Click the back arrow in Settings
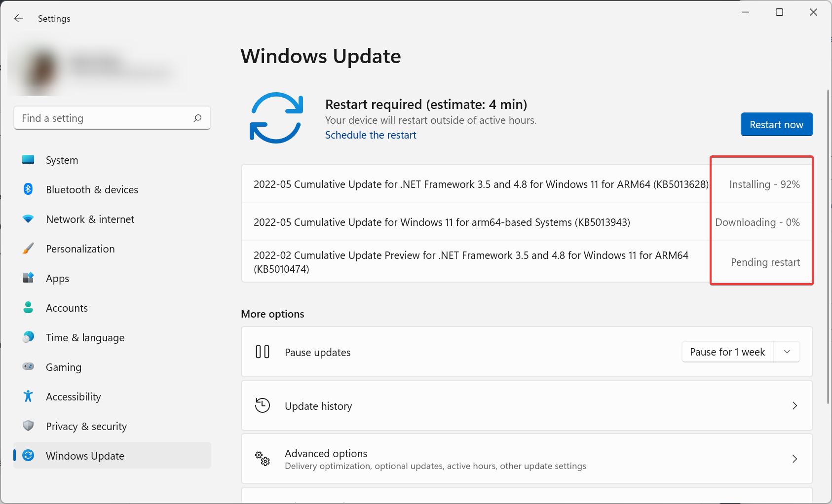Viewport: 832px width, 504px height. tap(19, 18)
